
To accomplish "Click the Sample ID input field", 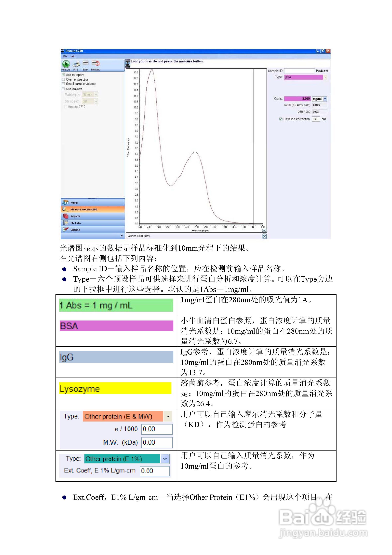I will 299,71.
